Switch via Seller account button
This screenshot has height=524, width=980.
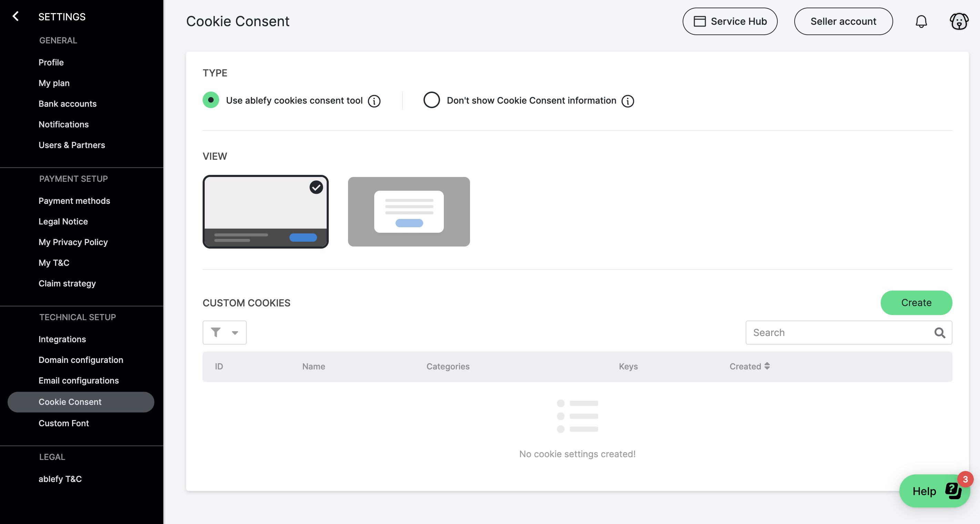(843, 21)
